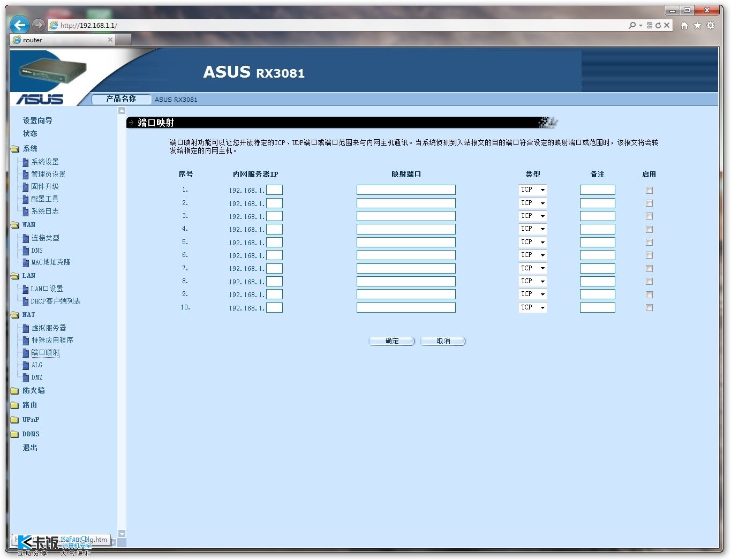This screenshot has width=731, height=560.
Task: Click the page icon beside 配置工具
Action: pyautogui.click(x=25, y=199)
